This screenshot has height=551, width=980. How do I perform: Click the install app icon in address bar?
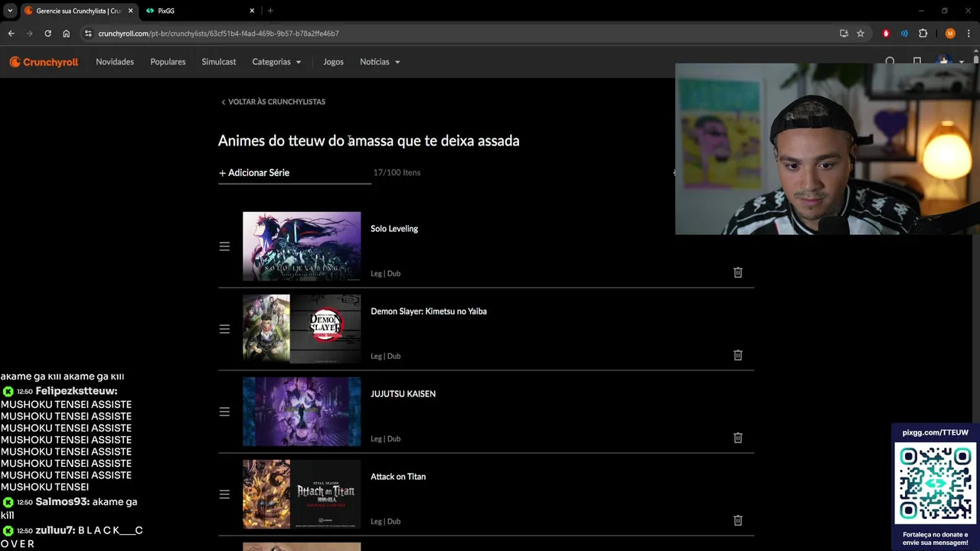click(844, 34)
